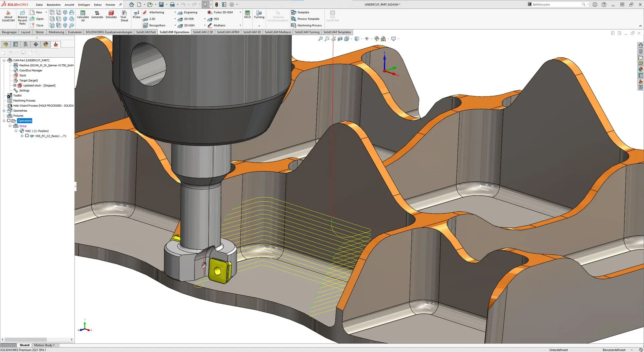
Task: Toggle the HSS_PC_CZ_faces1 operation checkbox
Action: coord(27,136)
